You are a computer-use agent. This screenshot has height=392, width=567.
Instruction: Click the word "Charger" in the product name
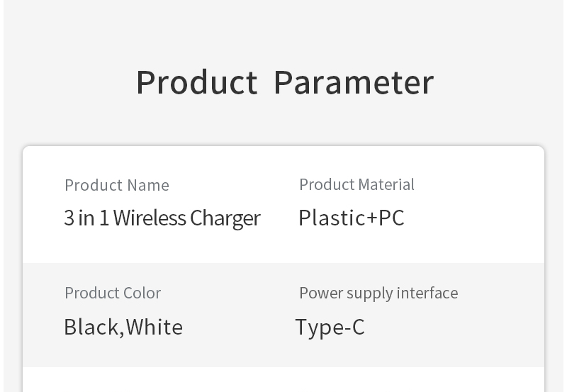[225, 218]
